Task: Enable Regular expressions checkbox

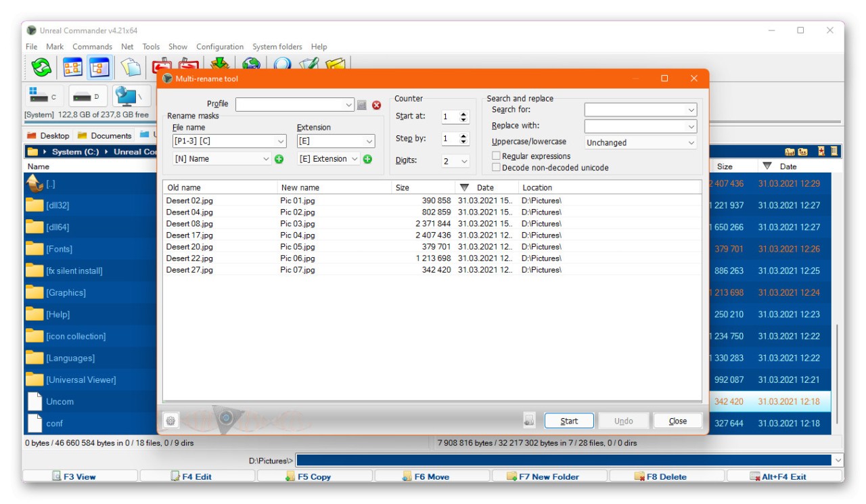Action: [x=497, y=156]
